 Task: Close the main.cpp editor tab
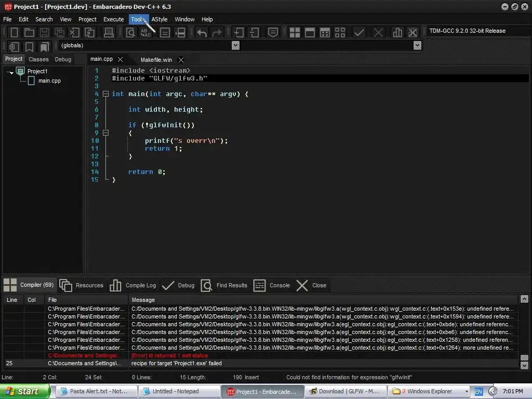[120, 59]
